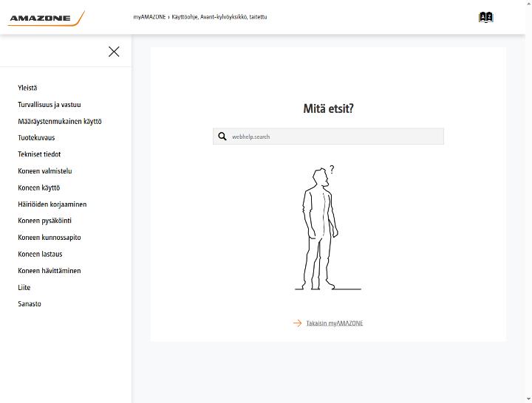Click the AMAZONE logo
Viewport: 532px width, 403px height.
point(47,18)
